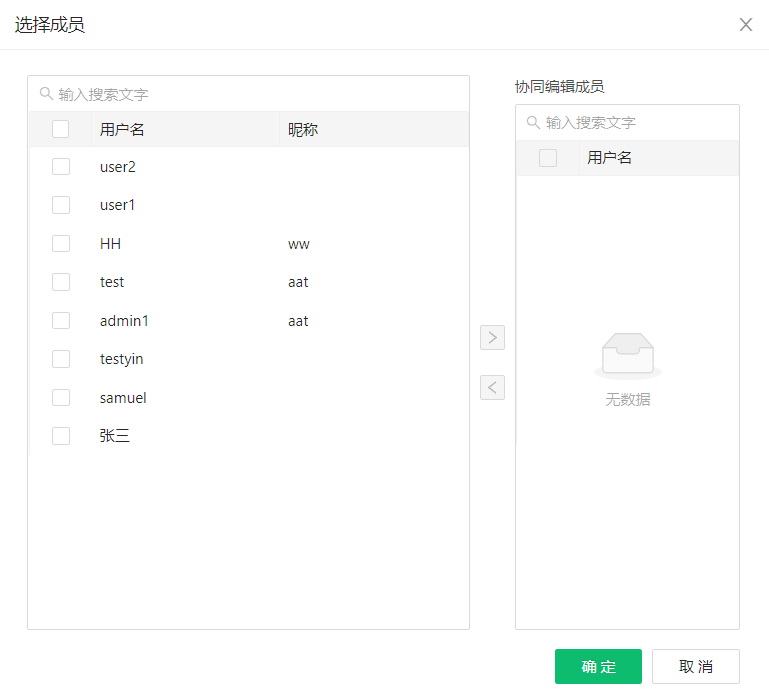Click search magnifier icon in collaborator panel
This screenshot has width=769, height=699.
[x=533, y=122]
